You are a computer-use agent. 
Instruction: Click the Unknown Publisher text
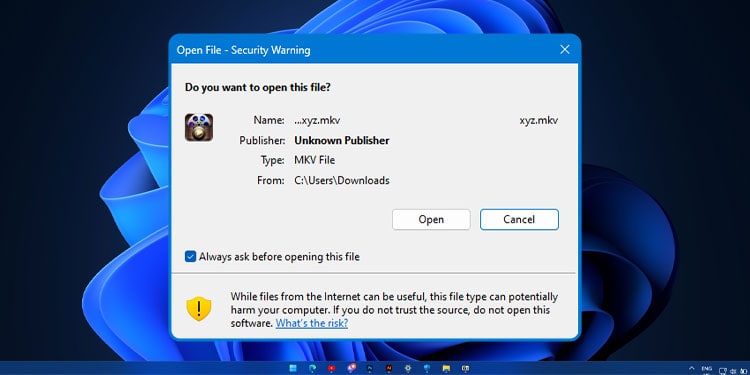(342, 141)
